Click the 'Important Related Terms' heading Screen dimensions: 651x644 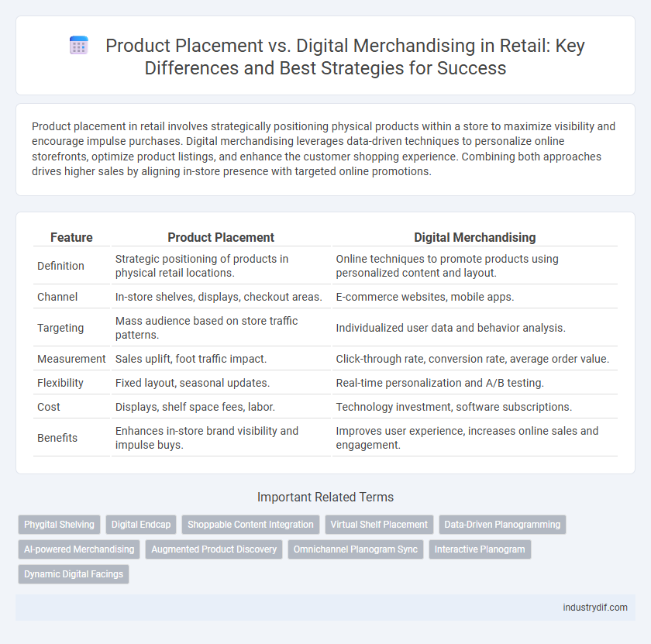325,497
